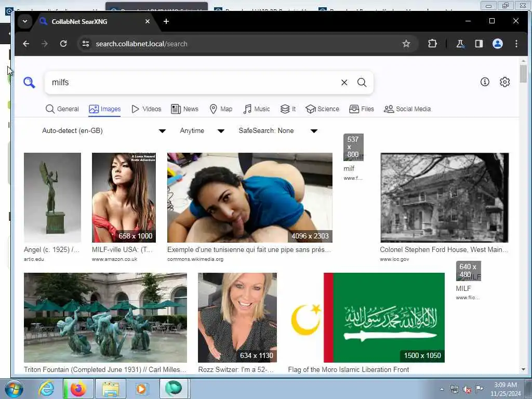The height and width of the screenshot is (399, 532).
Task: Switch to the Social Media category
Action: coord(407,109)
